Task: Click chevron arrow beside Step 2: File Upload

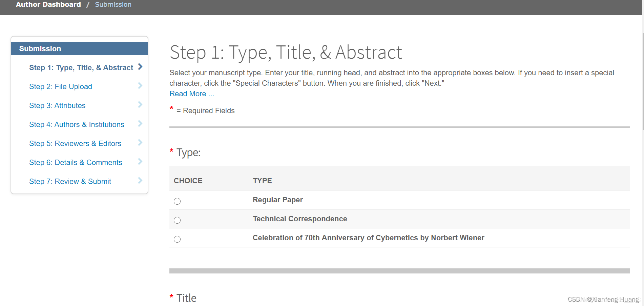Action: (140, 86)
